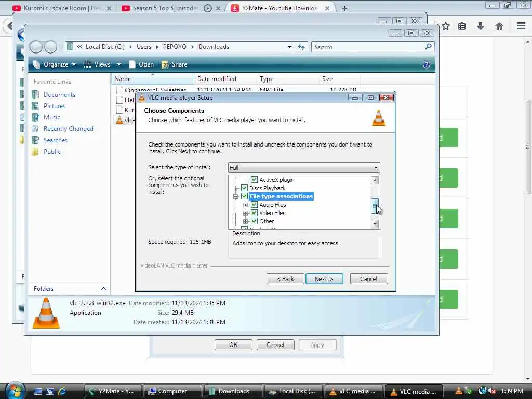This screenshot has width=532, height=399.
Task: Expand the Other tree node
Action: [246, 221]
